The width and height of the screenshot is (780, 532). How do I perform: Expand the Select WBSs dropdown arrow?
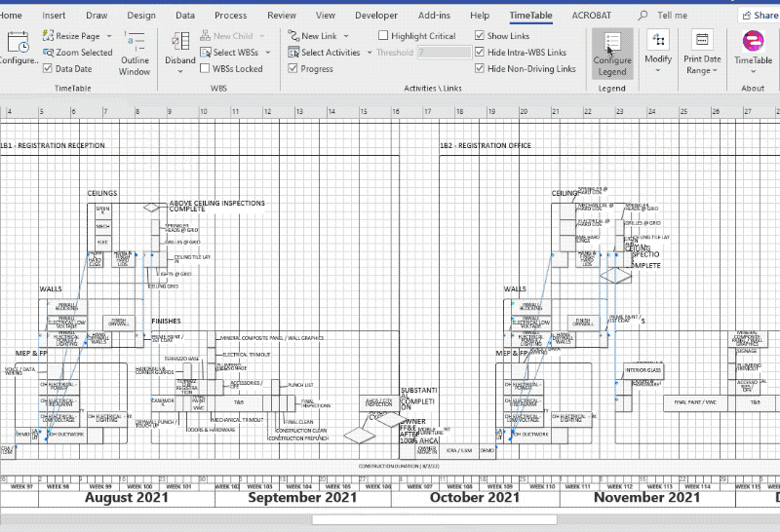(x=268, y=53)
